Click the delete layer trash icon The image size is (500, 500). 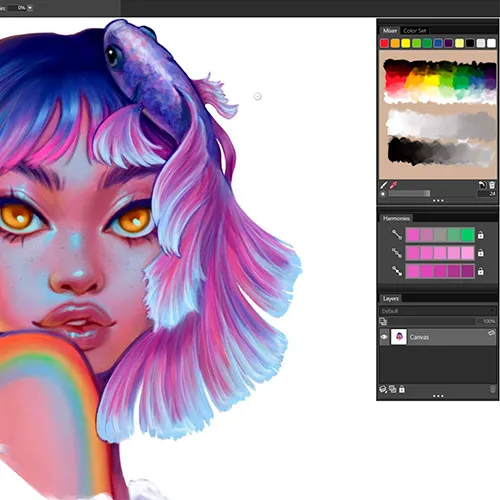(x=493, y=389)
